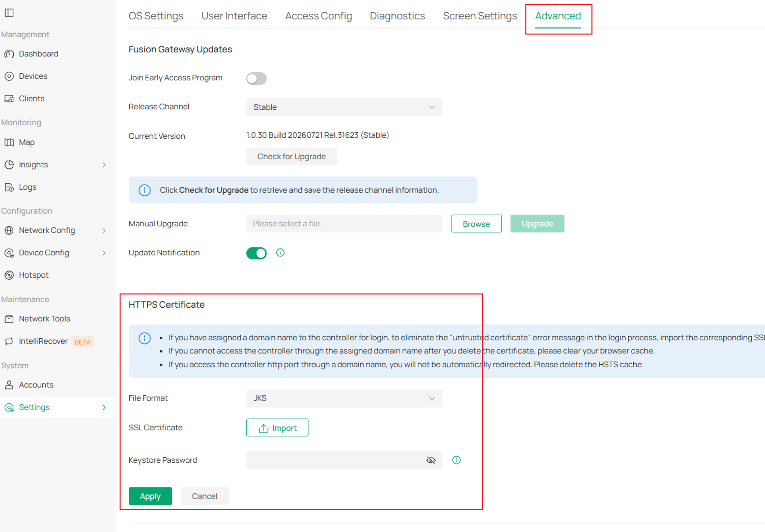Screen dimensions: 765x532
Task: Switch to the Access Config tab
Action: [319, 16]
